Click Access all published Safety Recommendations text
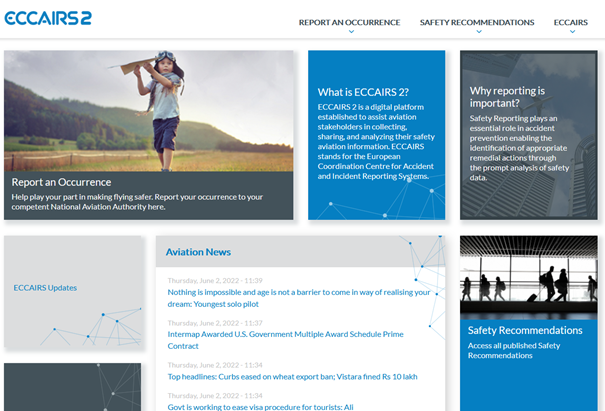Image resolution: width=605 pixels, height=411 pixels. [x=514, y=350]
